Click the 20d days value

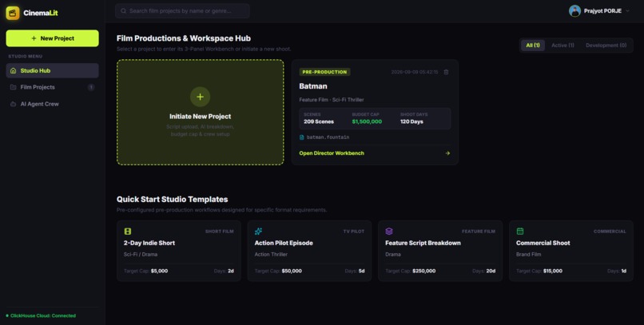click(491, 271)
